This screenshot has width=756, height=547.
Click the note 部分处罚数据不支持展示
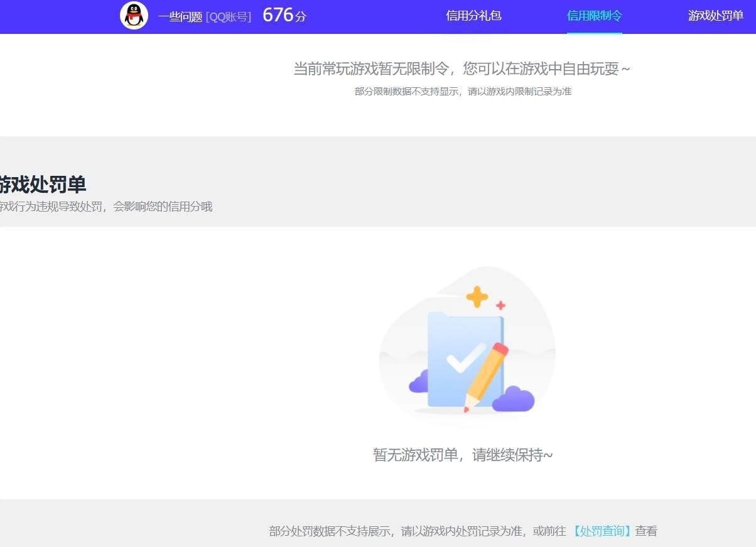coord(330,531)
